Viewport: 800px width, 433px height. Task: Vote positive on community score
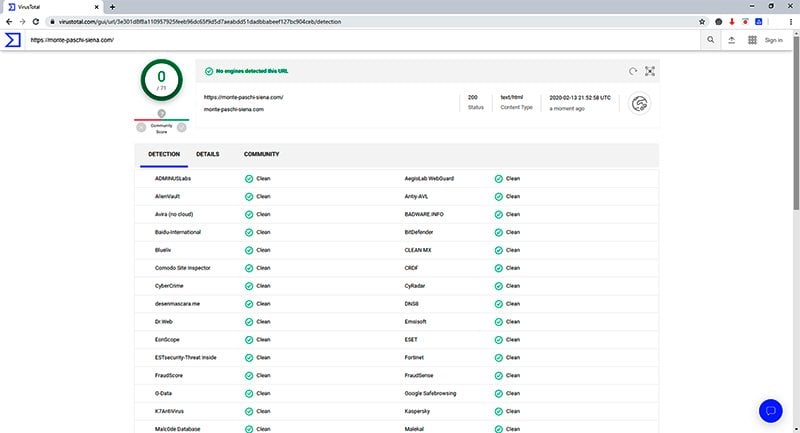click(182, 128)
